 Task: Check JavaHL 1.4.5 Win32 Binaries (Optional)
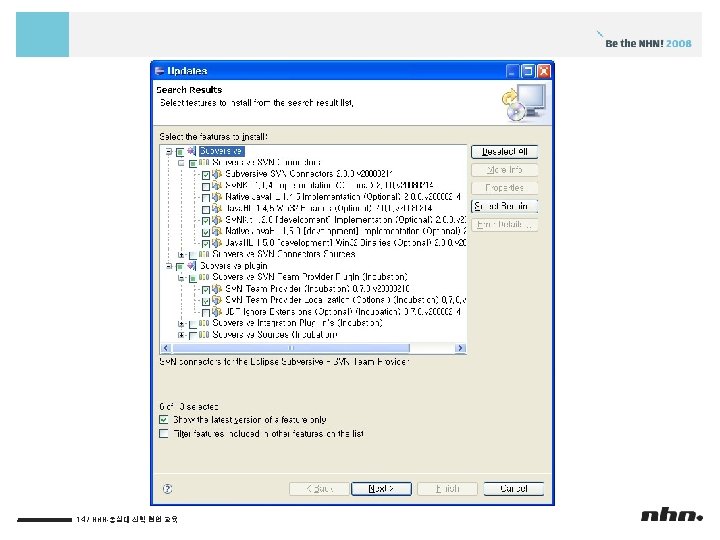[x=206, y=209]
